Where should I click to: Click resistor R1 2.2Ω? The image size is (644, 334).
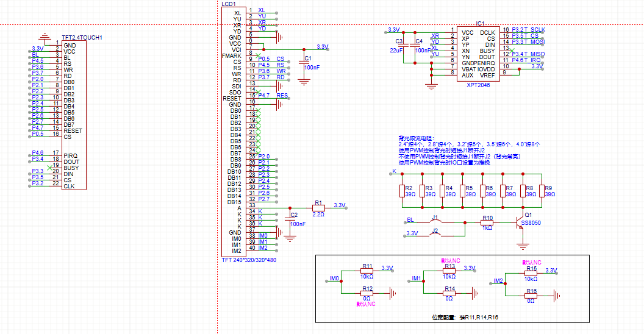[x=319, y=208]
